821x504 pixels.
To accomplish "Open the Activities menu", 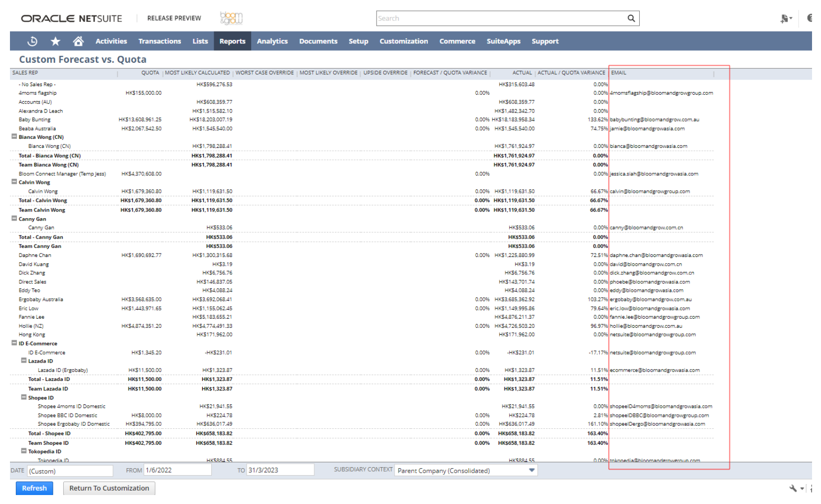I will 111,41.
